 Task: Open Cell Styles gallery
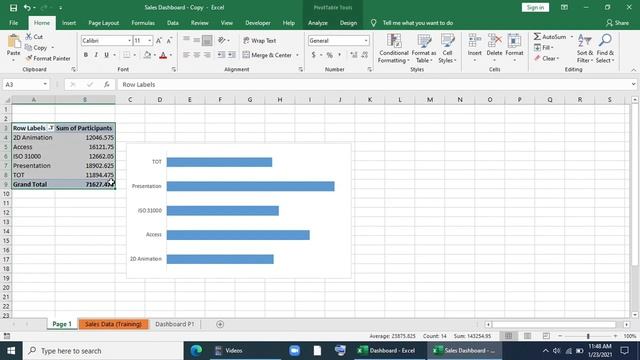(447, 49)
